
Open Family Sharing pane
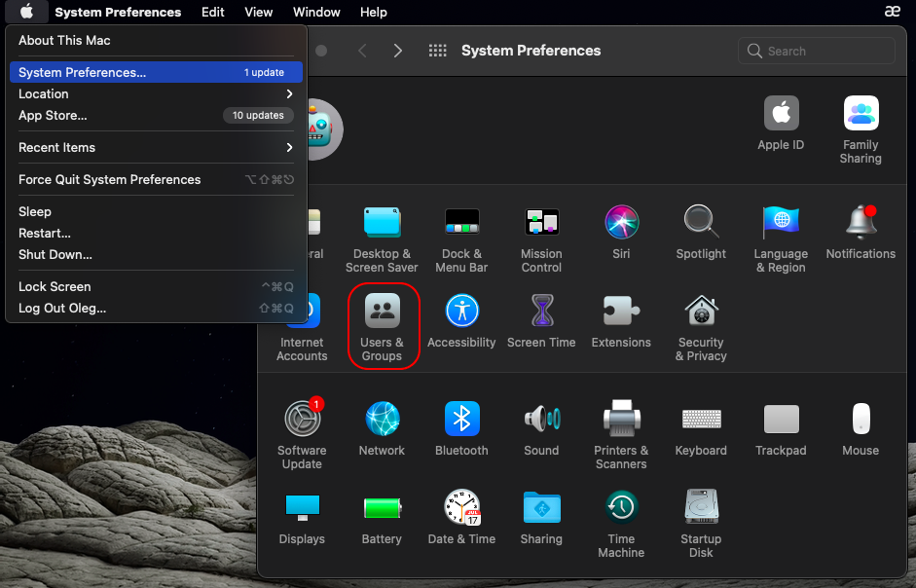[x=861, y=129]
